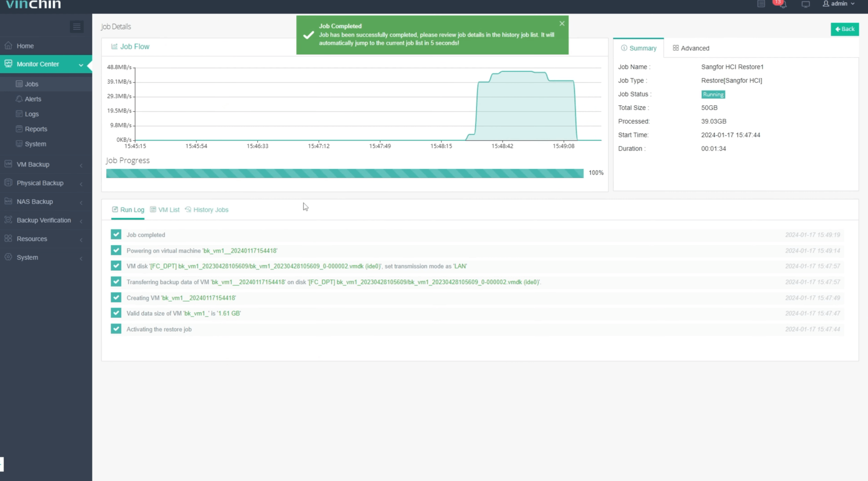Switch to the Advanced tab

click(x=691, y=48)
